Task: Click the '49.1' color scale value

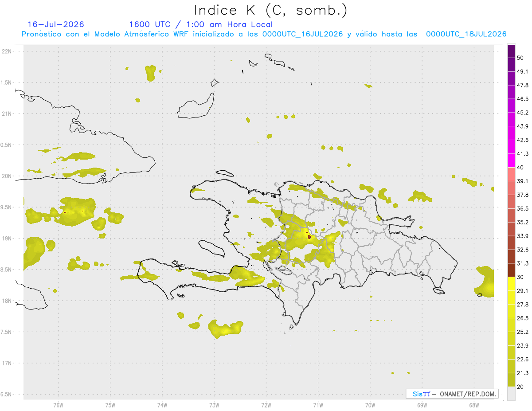Action: [522, 71]
